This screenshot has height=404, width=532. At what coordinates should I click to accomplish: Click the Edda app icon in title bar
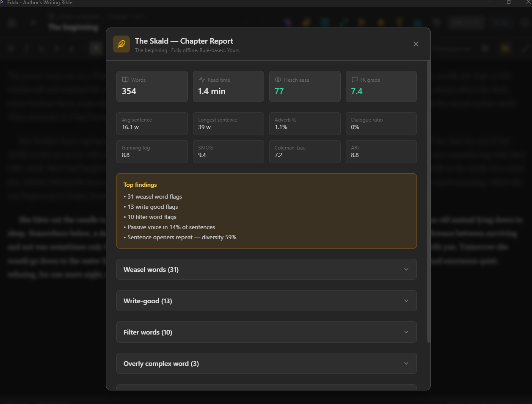2,3
